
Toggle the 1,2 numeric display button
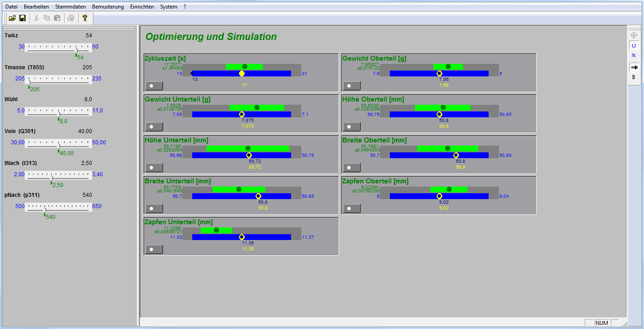click(634, 46)
